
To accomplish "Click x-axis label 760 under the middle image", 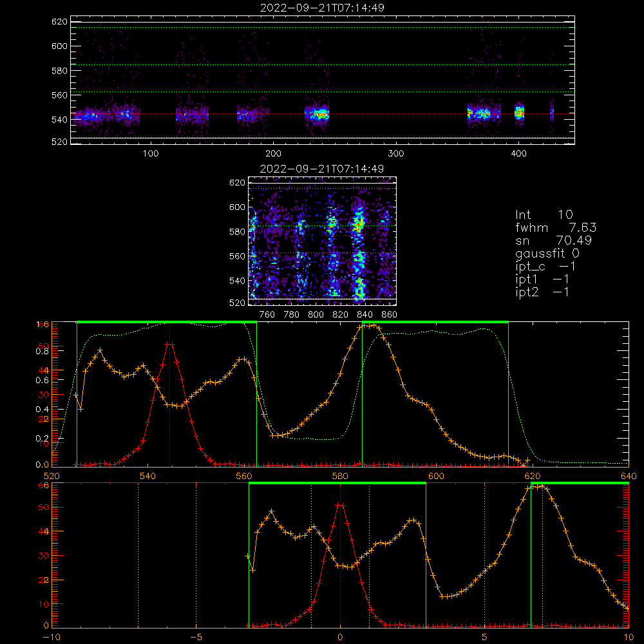I will tap(267, 315).
